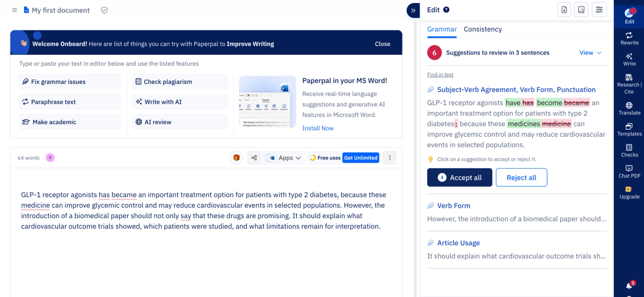Open the Edit help question mark
644x297 pixels.
(447, 10)
